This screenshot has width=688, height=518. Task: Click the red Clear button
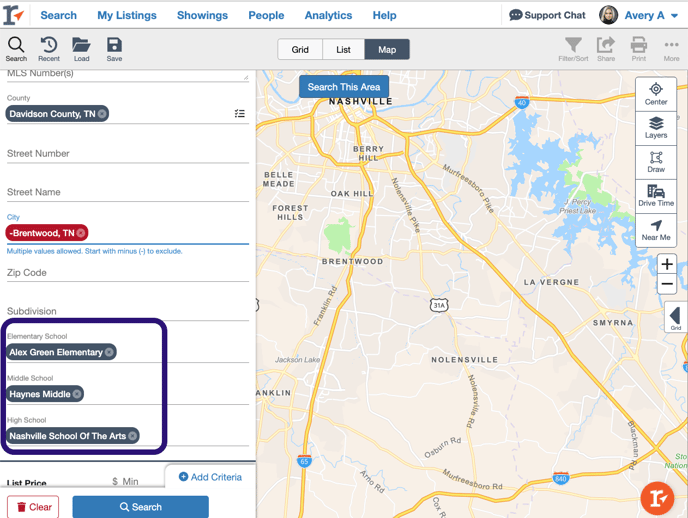pyautogui.click(x=33, y=507)
